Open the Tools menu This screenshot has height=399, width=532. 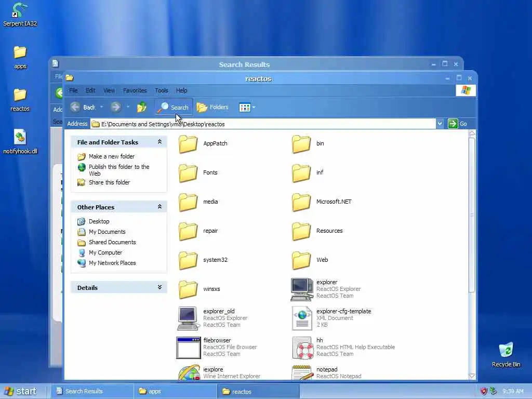click(x=162, y=90)
